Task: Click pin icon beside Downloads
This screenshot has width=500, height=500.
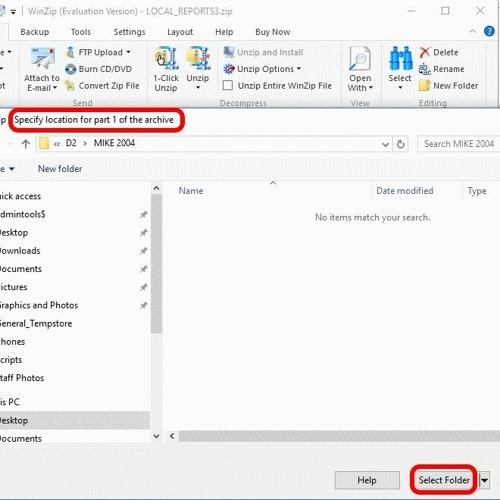Action: point(143,251)
